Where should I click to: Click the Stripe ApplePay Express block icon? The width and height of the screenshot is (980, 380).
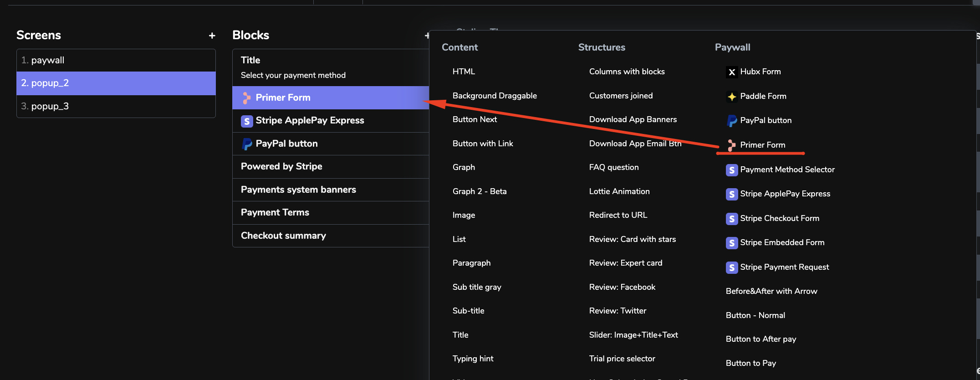[x=246, y=121]
